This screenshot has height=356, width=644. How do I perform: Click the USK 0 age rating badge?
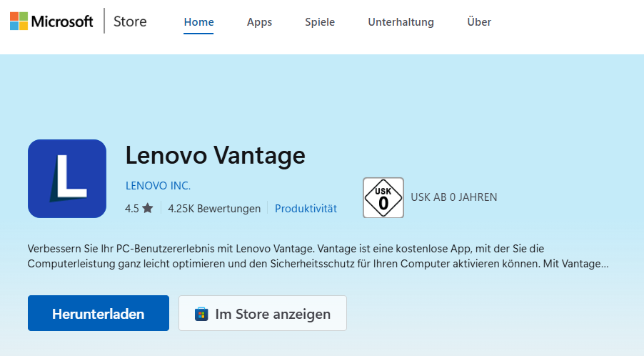pos(383,198)
